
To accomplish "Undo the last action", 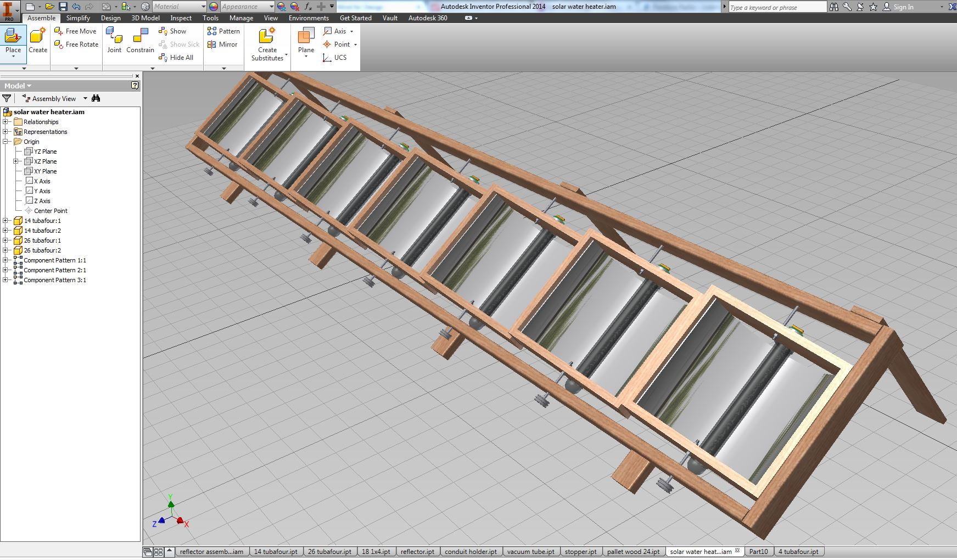I will point(76,7).
